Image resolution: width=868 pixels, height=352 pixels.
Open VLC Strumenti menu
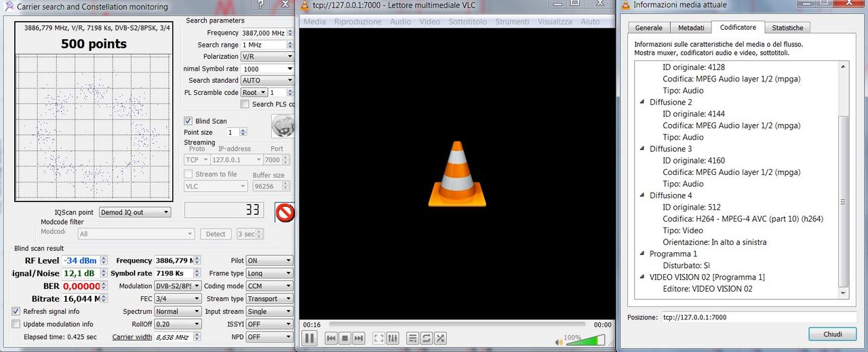click(x=512, y=22)
